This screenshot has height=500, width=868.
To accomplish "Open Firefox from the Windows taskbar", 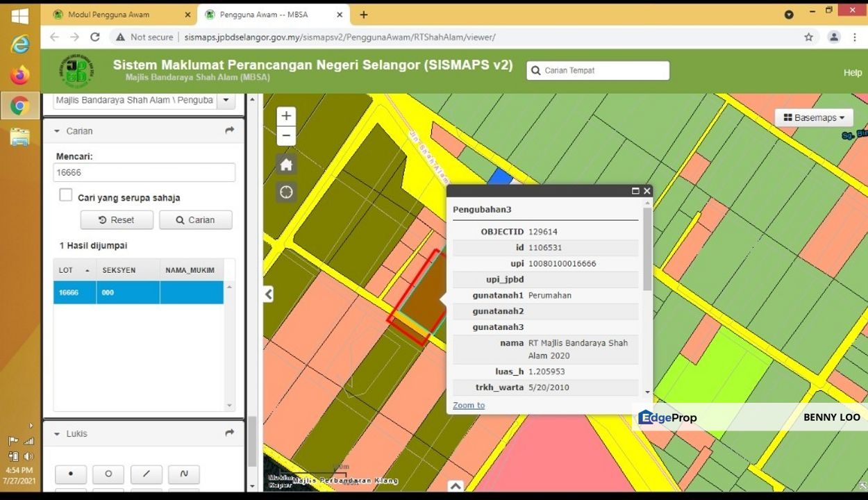I will pyautogui.click(x=19, y=75).
